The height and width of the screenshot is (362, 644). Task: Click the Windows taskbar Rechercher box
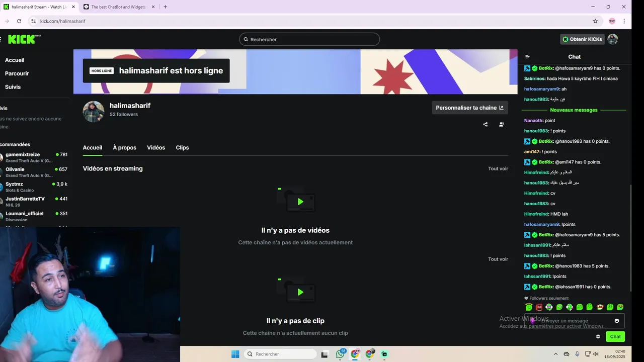280,354
